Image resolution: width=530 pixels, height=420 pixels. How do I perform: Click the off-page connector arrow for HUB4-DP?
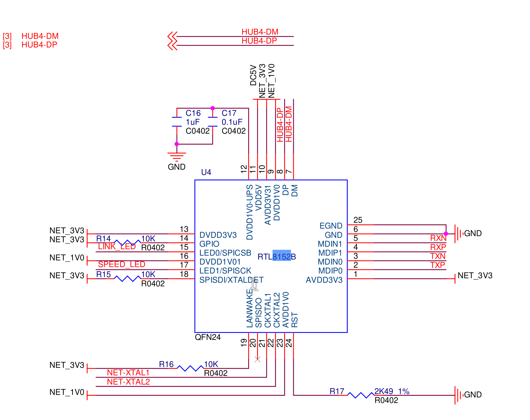172,45
